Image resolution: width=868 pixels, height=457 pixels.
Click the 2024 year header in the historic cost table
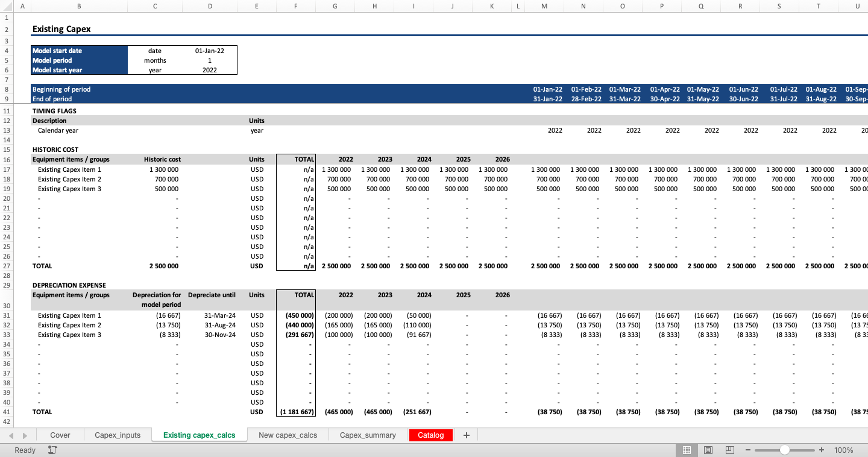(x=414, y=159)
